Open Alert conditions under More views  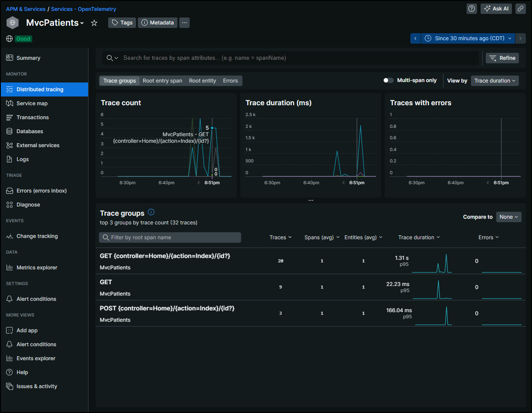[44, 344]
